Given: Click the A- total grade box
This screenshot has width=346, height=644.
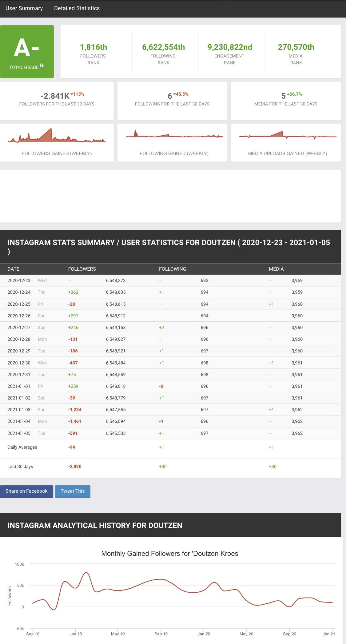Looking at the screenshot, I should click(27, 51).
